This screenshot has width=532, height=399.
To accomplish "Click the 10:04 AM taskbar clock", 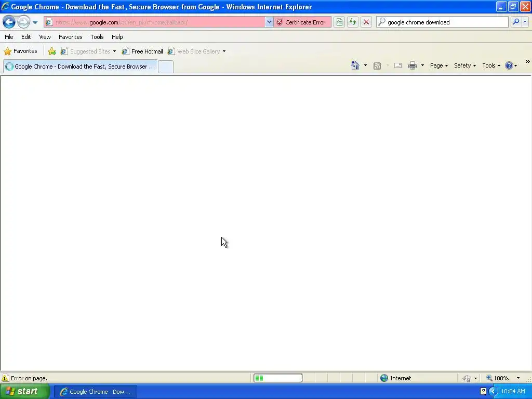I will point(513,392).
